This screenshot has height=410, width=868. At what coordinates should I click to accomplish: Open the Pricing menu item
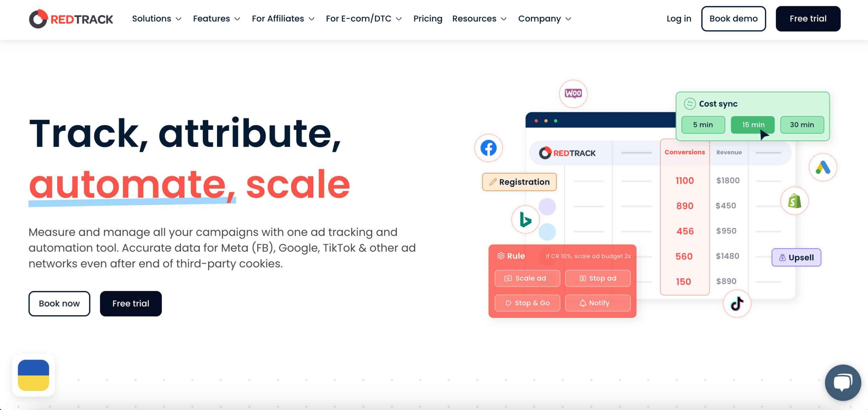tap(428, 19)
